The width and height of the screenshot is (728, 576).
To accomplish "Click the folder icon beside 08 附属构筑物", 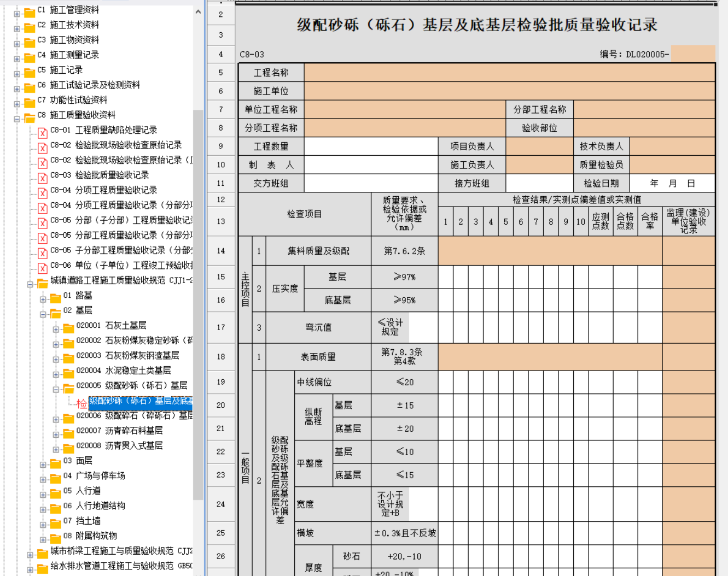I will point(55,538).
